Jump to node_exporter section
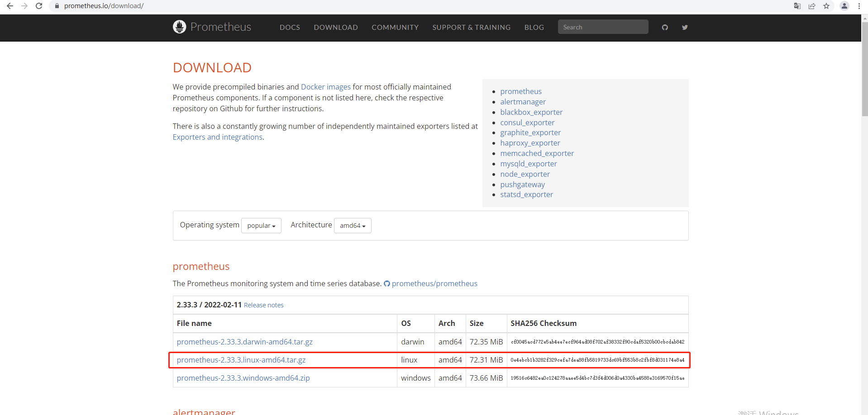The image size is (868, 415). click(x=525, y=174)
